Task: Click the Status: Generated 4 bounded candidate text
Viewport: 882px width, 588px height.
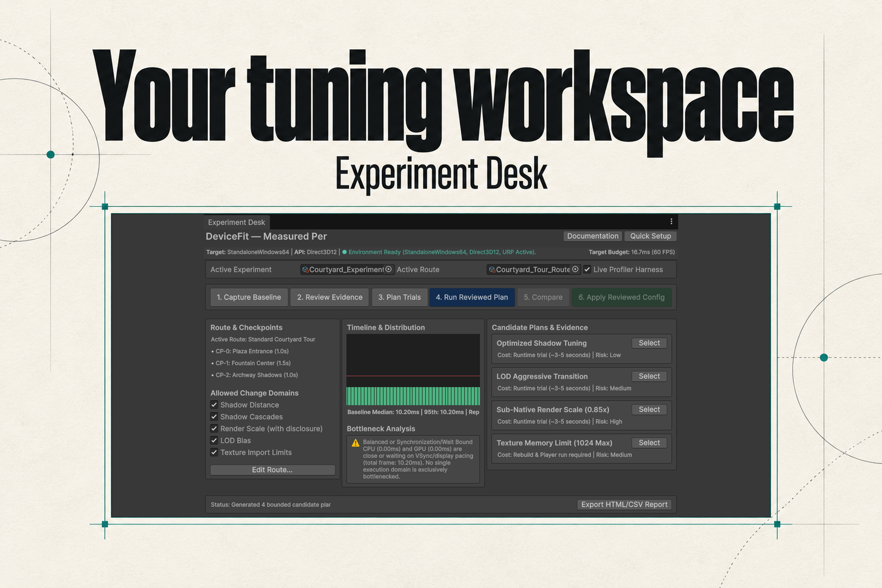Action: tap(271, 505)
